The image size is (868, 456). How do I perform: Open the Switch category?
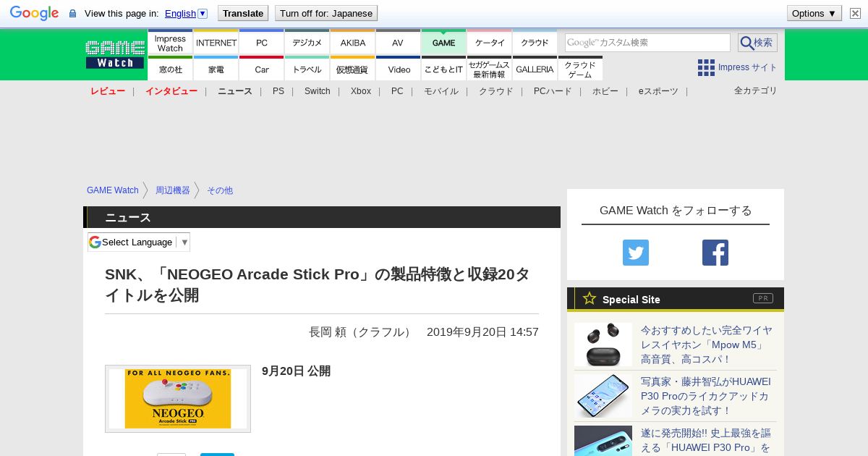[318, 91]
